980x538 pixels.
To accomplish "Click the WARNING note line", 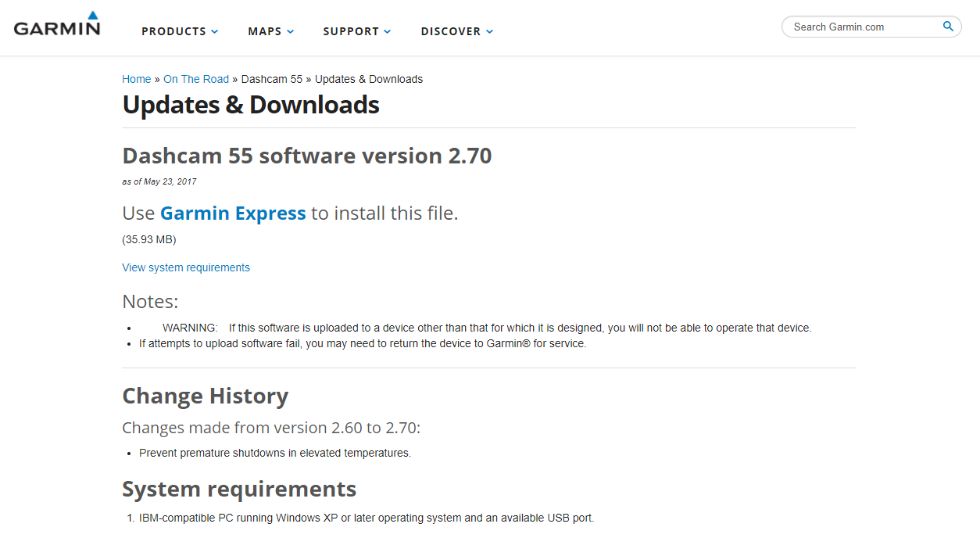I will (487, 328).
